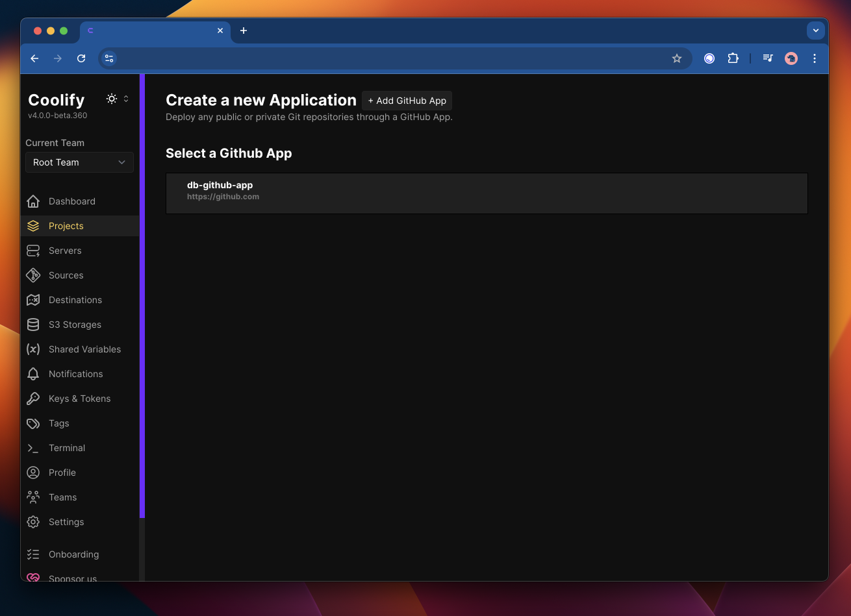This screenshot has height=616, width=851.
Task: Click the Teams people icon
Action: (x=33, y=497)
